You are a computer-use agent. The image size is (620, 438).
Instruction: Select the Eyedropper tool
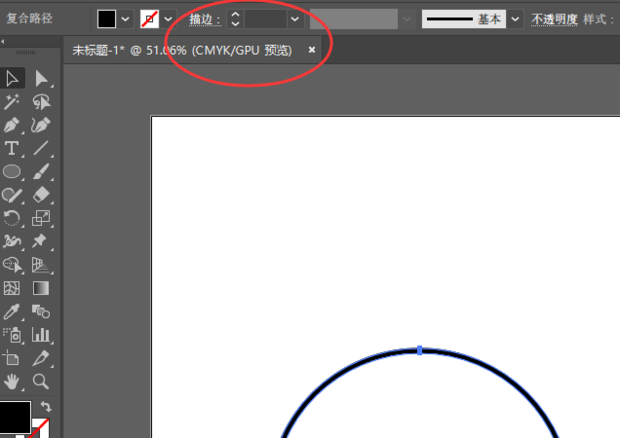(x=12, y=312)
